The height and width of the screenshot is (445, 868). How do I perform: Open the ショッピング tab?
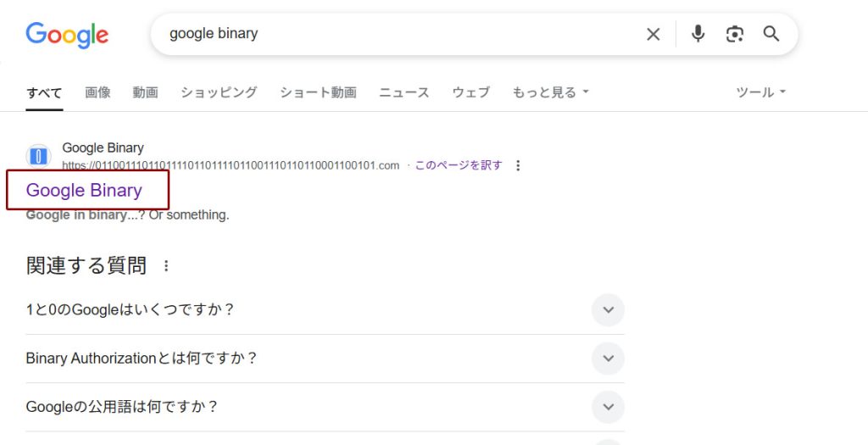pyautogui.click(x=219, y=92)
